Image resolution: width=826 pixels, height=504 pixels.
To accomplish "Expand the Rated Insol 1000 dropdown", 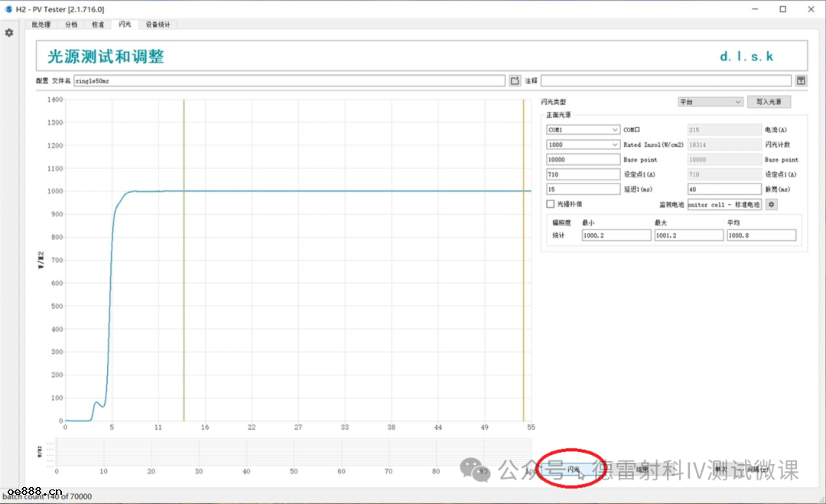I will pyautogui.click(x=583, y=145).
